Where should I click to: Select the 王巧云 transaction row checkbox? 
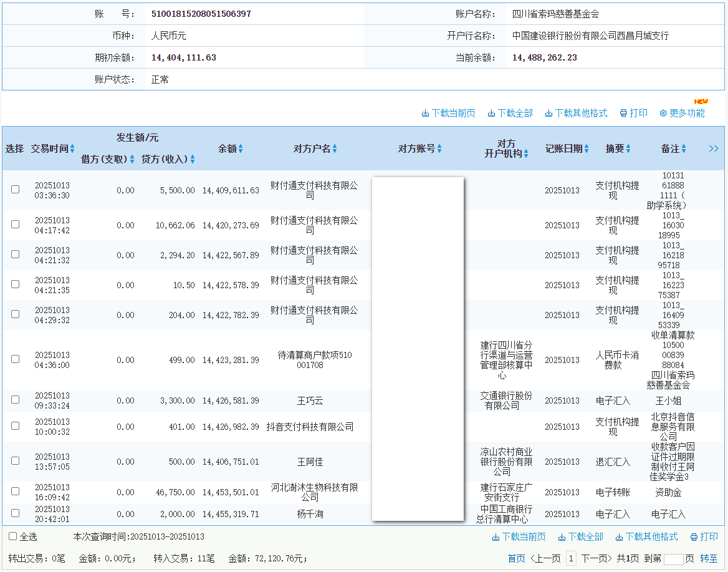[x=16, y=400]
